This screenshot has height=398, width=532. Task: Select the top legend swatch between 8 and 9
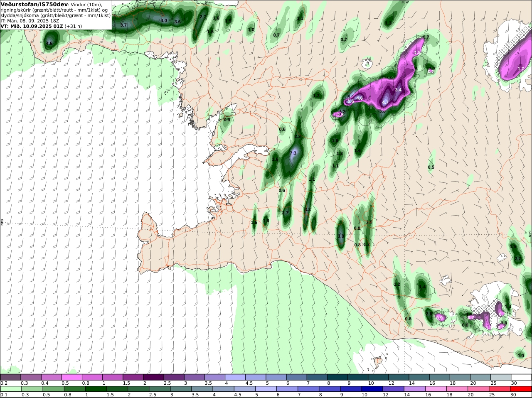tap(338, 377)
